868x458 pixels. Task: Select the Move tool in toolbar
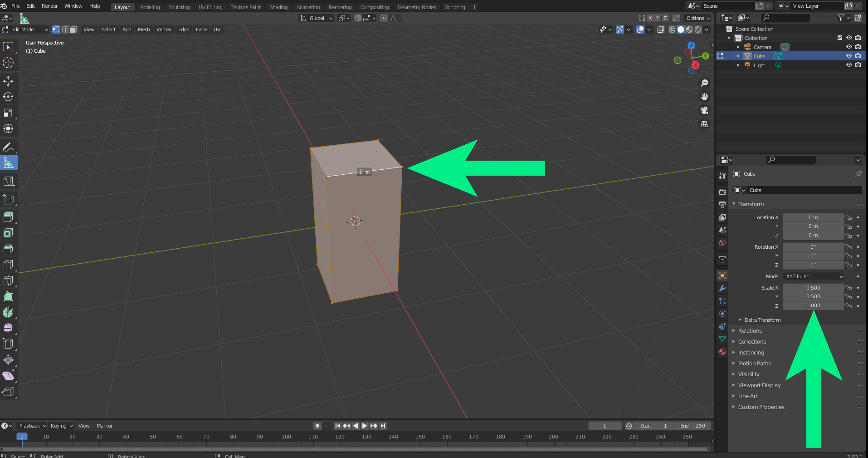coord(8,81)
